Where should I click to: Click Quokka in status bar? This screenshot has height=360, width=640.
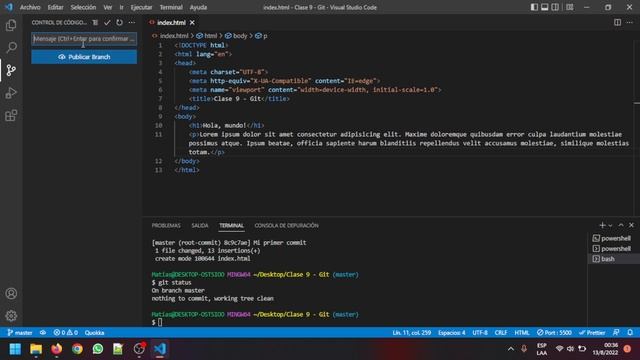pos(95,333)
